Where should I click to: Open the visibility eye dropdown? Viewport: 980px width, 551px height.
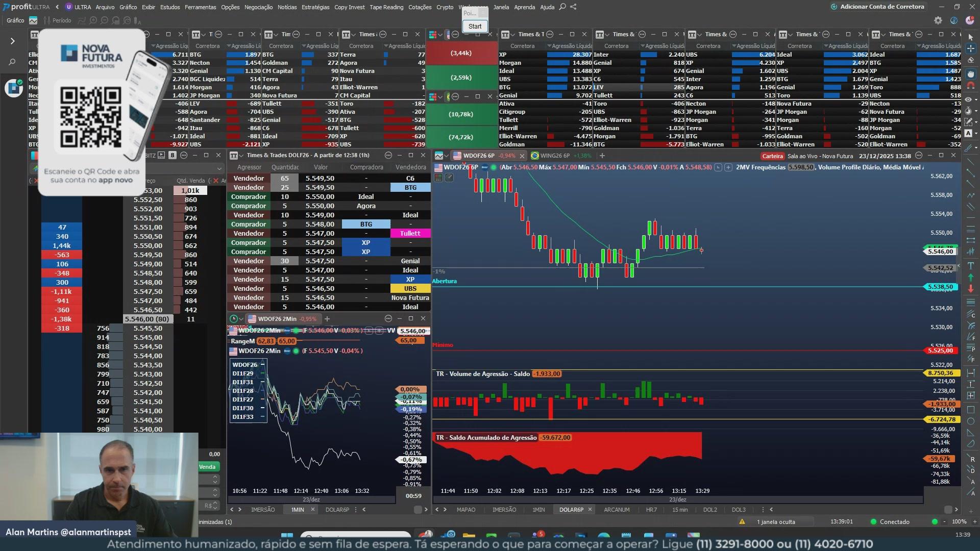[976, 99]
